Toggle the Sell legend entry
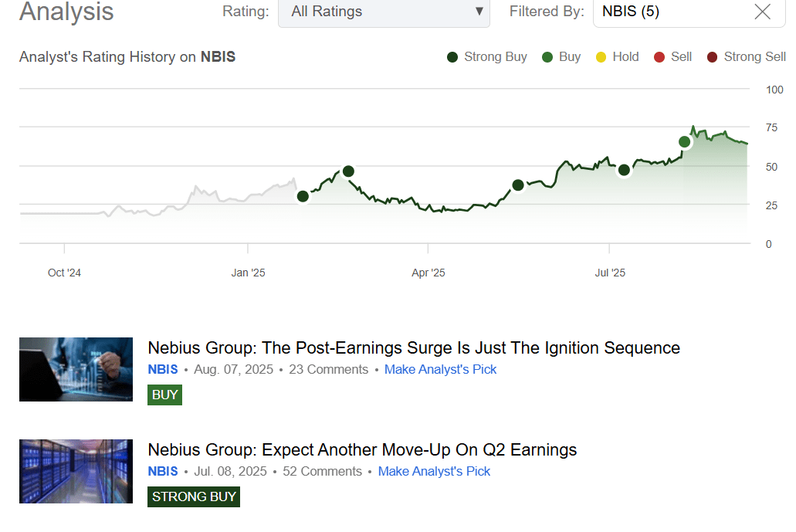The image size is (796, 532). (672, 57)
